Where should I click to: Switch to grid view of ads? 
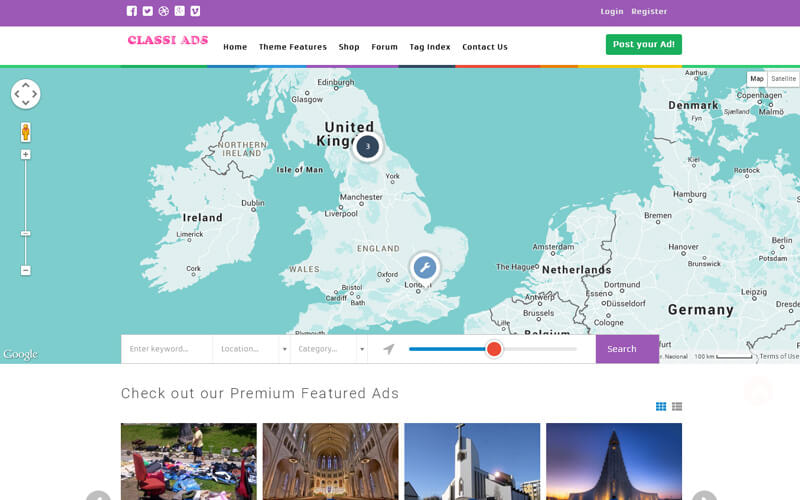click(x=661, y=406)
